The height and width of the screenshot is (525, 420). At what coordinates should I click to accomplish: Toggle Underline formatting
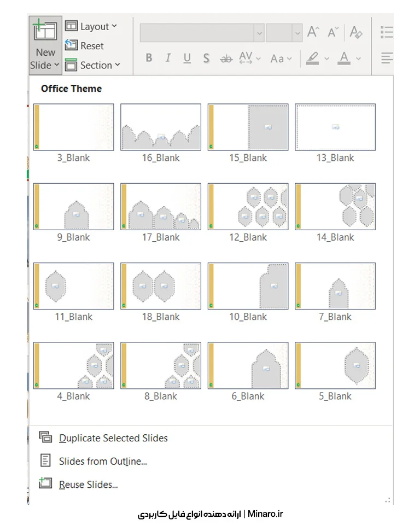187,58
